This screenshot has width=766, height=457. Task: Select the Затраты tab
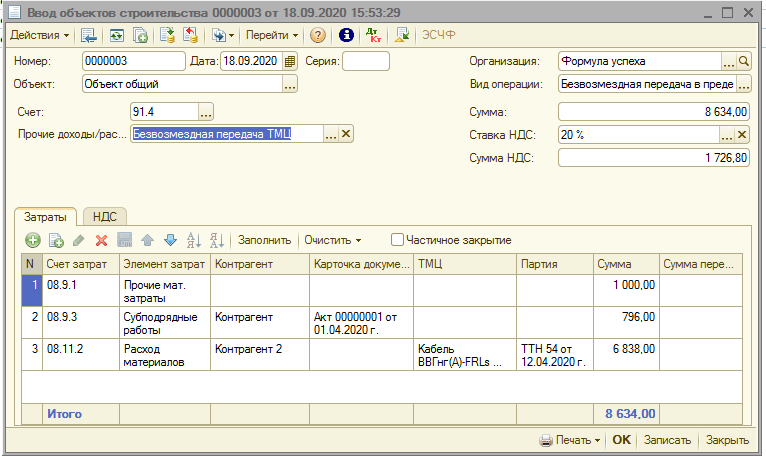pos(46,216)
